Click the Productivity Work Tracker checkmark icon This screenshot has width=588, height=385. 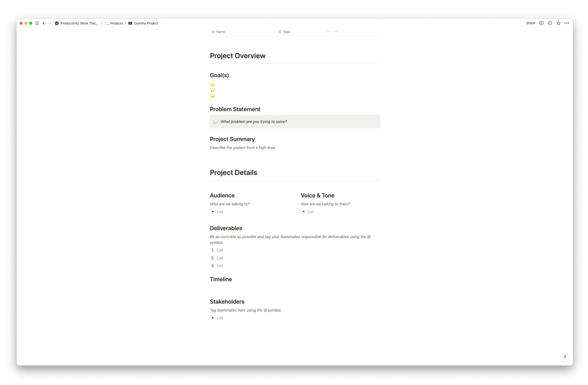click(57, 23)
